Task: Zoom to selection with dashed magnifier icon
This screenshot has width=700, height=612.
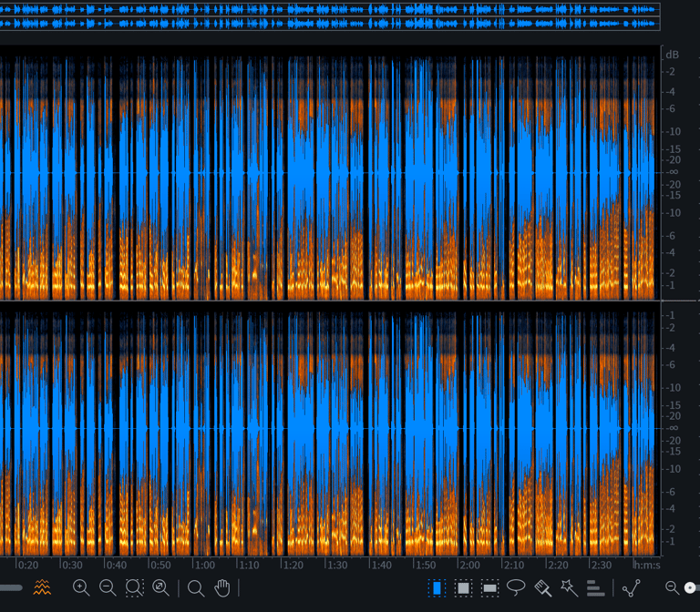Action: [134, 587]
